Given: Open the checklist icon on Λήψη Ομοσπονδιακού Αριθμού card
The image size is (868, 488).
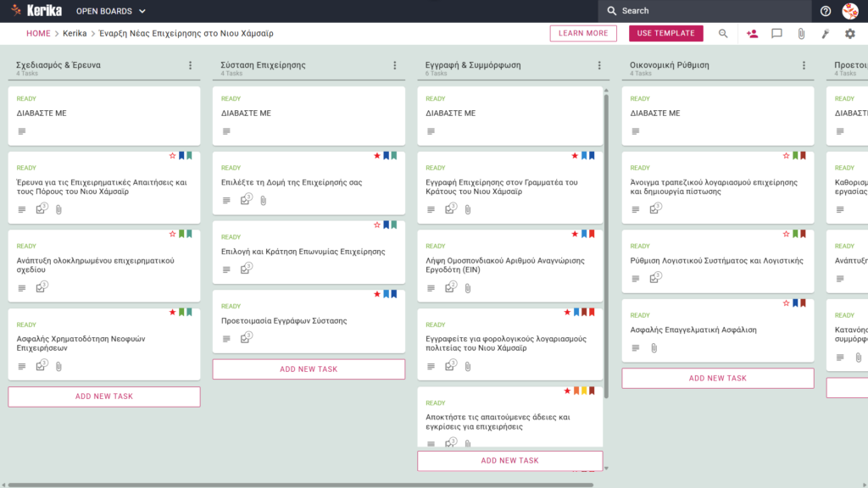Looking at the screenshot, I should (x=451, y=287).
